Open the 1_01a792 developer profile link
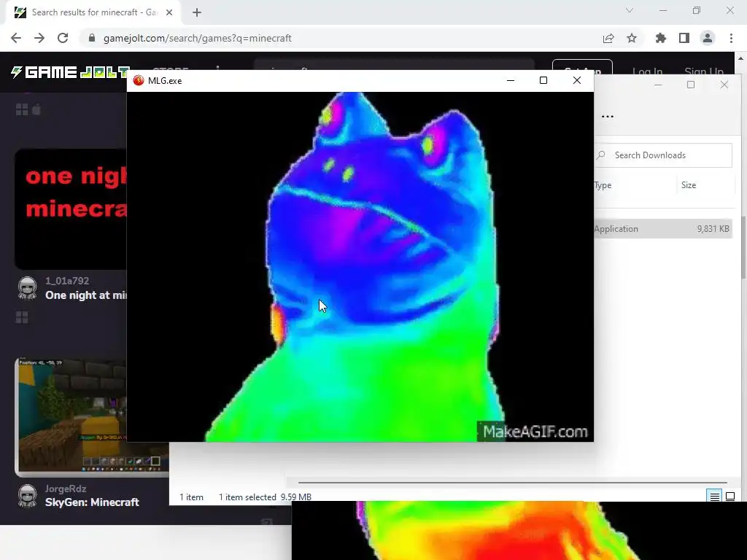747x560 pixels. point(67,281)
